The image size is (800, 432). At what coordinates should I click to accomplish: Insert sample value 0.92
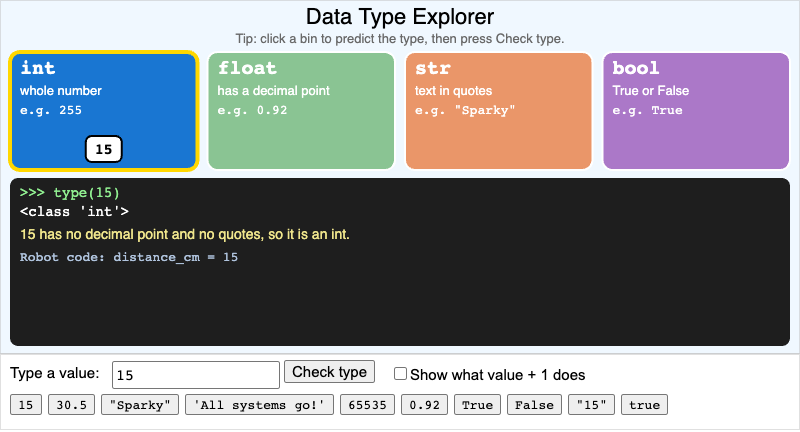pyautogui.click(x=424, y=405)
